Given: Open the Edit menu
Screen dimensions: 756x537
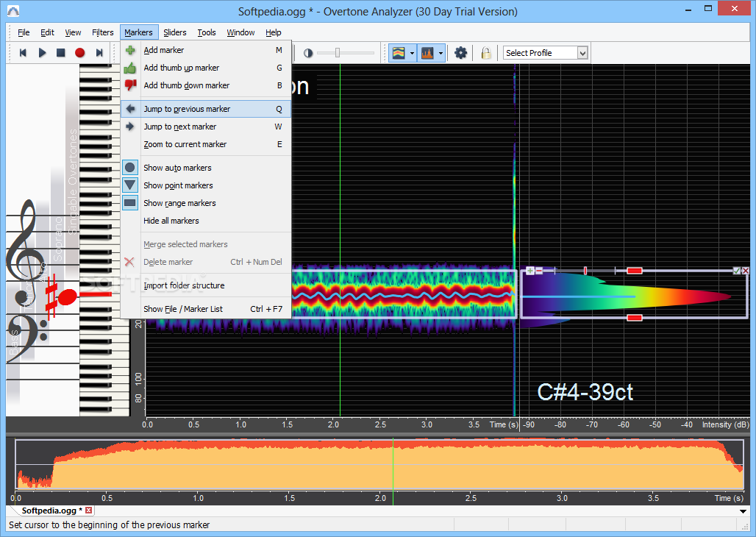Looking at the screenshot, I should tap(47, 32).
